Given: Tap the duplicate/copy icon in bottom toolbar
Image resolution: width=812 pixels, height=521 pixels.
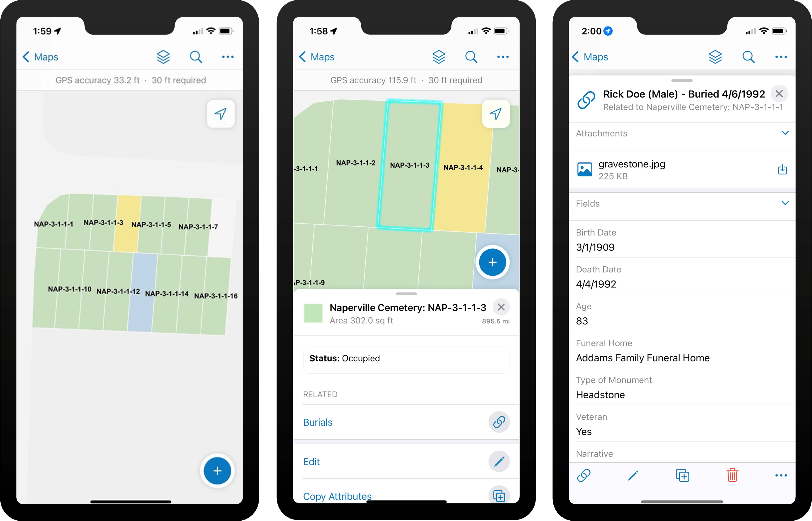Looking at the screenshot, I should (x=682, y=474).
